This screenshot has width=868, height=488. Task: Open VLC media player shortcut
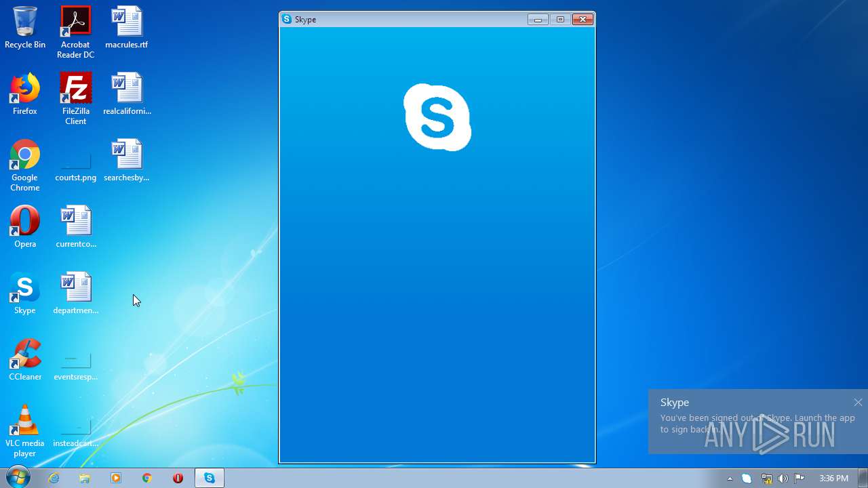tap(24, 430)
